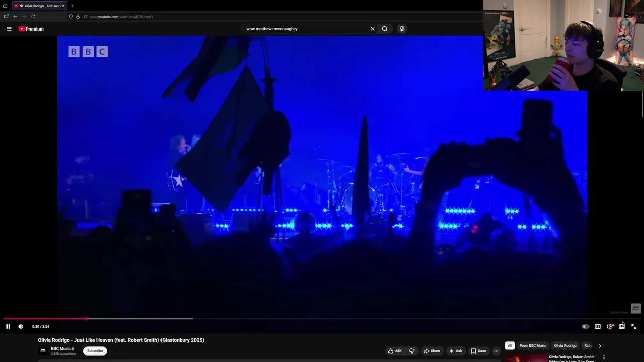Go back in the browser
The width and height of the screenshot is (644, 362).
(15, 17)
